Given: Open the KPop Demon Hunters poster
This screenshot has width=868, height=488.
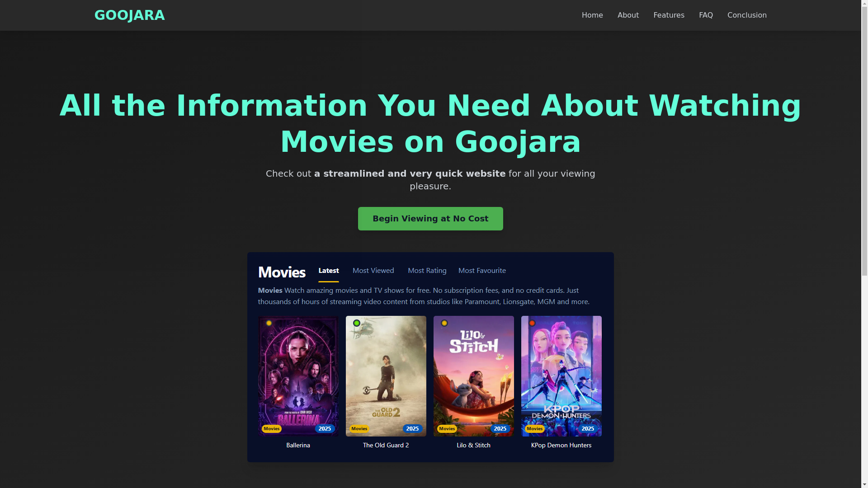Looking at the screenshot, I should click(x=561, y=376).
